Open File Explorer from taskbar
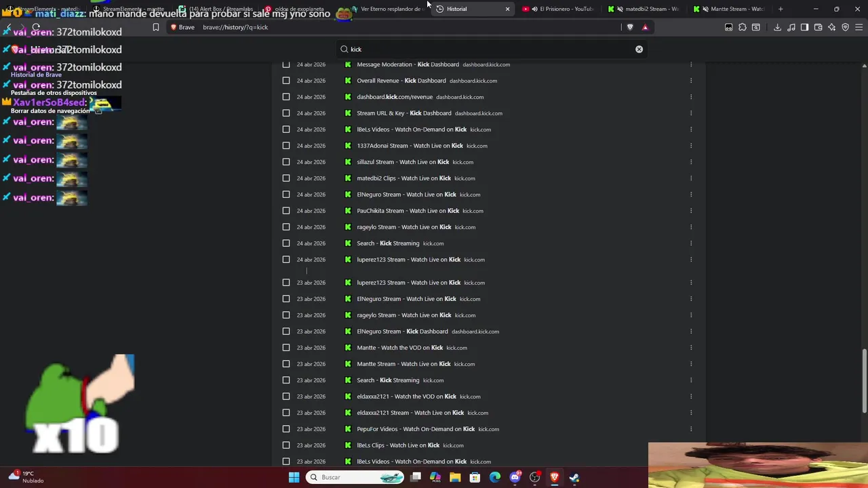The image size is (868, 488). (455, 477)
